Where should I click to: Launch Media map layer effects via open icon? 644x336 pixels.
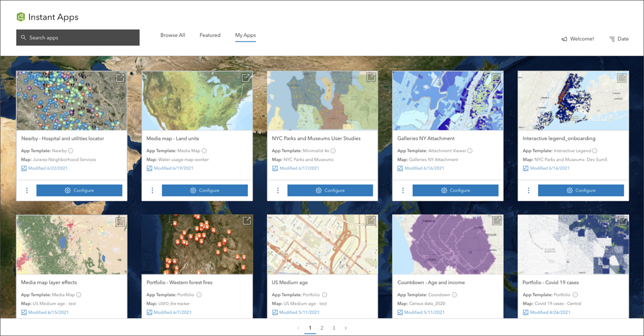point(120,221)
